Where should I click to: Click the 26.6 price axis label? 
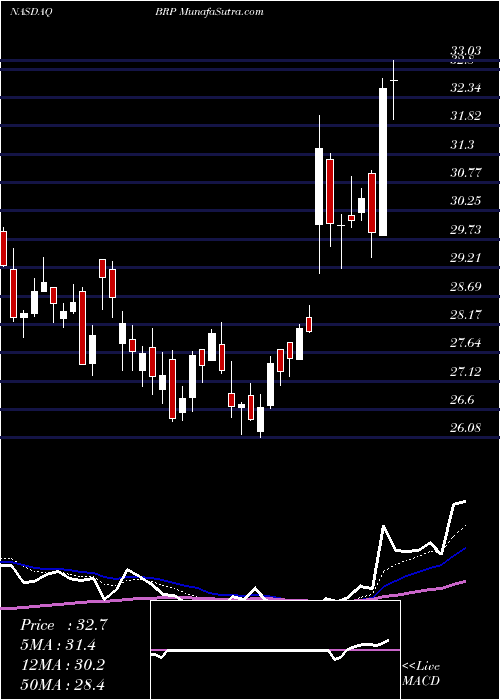point(462,400)
